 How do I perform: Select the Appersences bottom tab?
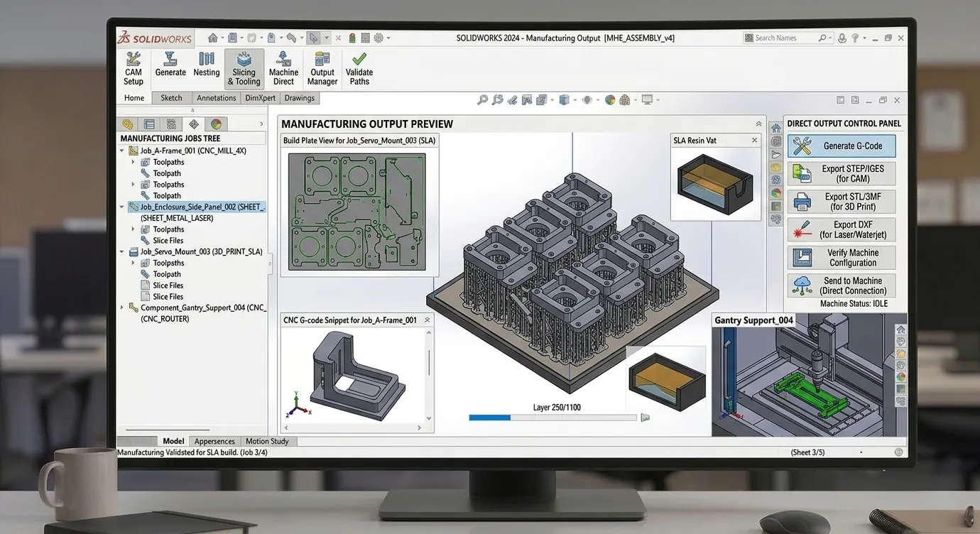214,441
